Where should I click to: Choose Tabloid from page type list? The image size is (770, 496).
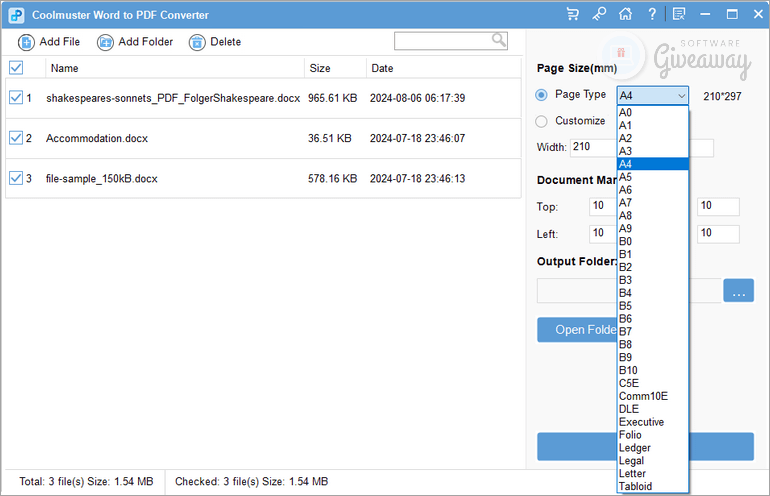tap(653, 486)
